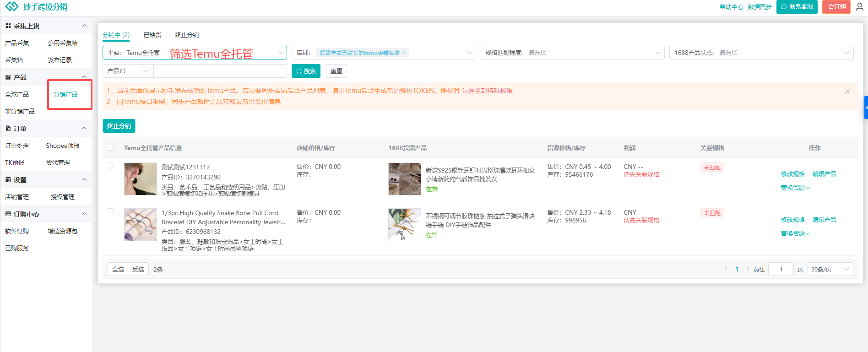The height and width of the screenshot is (352, 868).
Task: Open the user account profile icon
Action: pyautogui.click(x=859, y=7)
